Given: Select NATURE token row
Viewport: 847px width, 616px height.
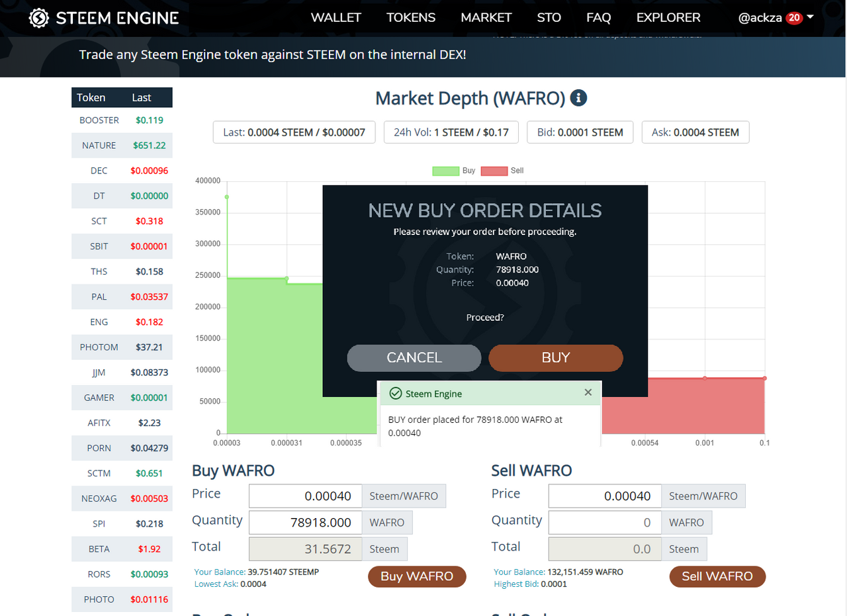Looking at the screenshot, I should click(122, 145).
